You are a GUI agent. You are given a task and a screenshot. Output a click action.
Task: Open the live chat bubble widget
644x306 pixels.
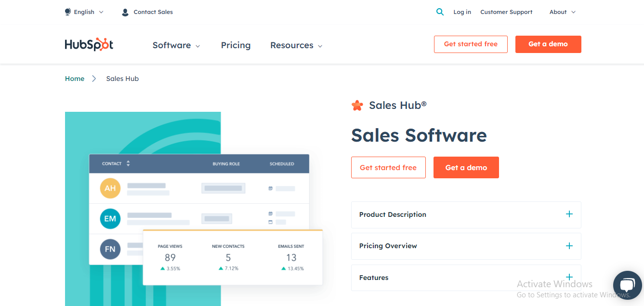click(628, 285)
